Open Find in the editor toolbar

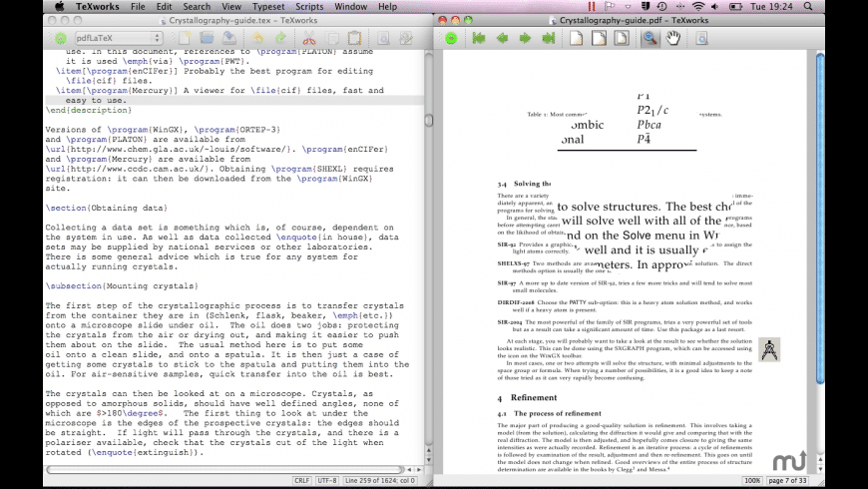(x=383, y=38)
